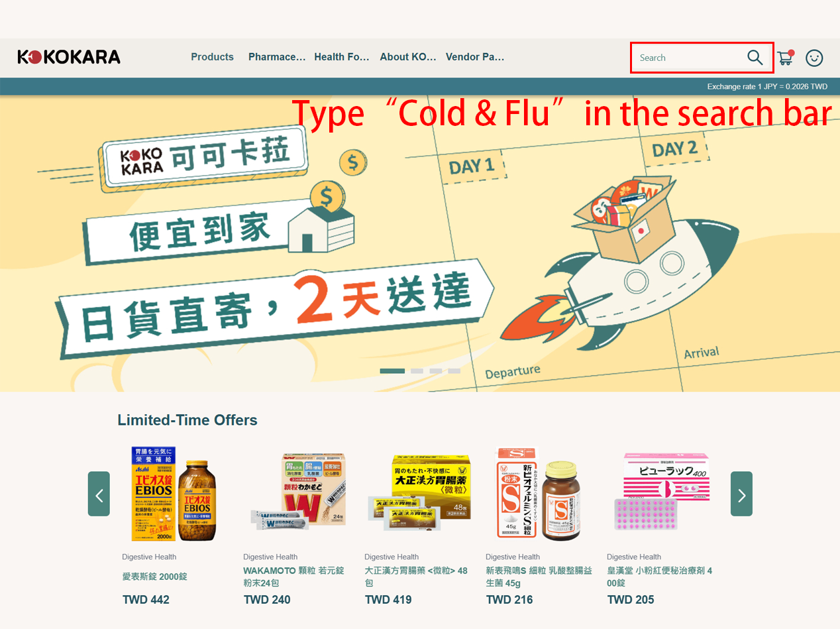Switch to the fourth banner slide indicator
This screenshot has width=840, height=629.
click(x=454, y=371)
